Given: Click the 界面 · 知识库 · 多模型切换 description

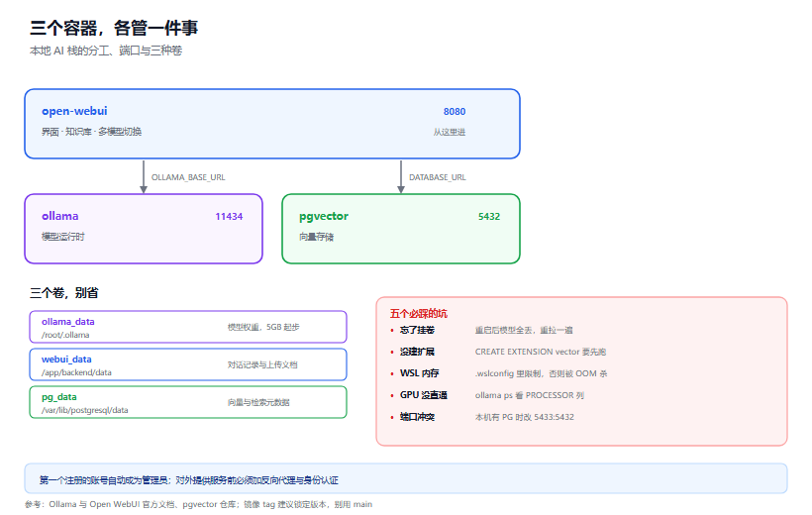Looking at the screenshot, I should point(91,132).
